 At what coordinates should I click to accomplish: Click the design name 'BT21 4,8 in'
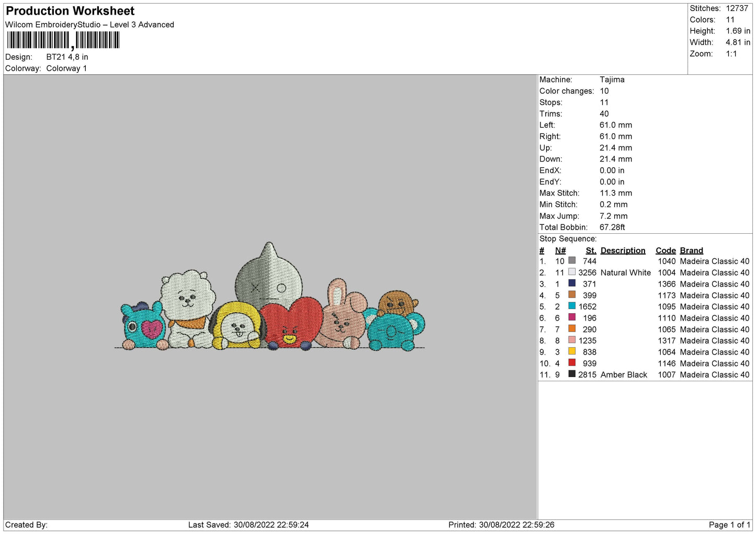(x=67, y=57)
